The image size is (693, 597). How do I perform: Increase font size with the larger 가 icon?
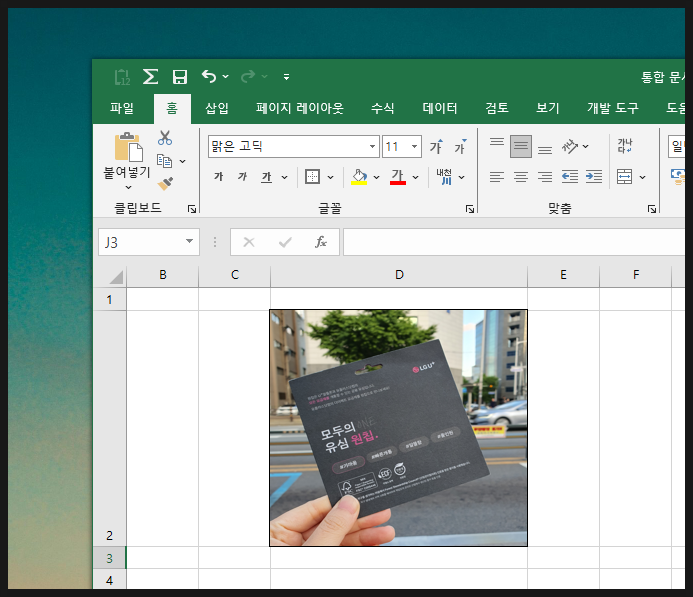(x=436, y=146)
